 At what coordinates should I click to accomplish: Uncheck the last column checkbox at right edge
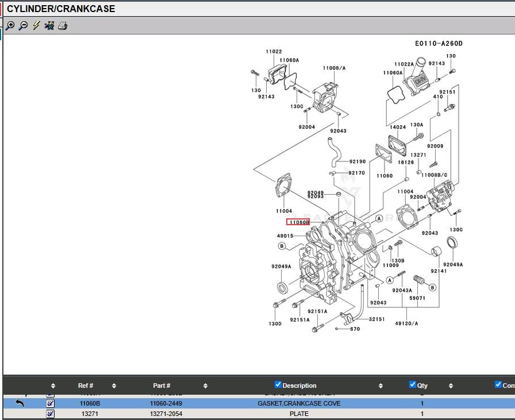[498, 385]
